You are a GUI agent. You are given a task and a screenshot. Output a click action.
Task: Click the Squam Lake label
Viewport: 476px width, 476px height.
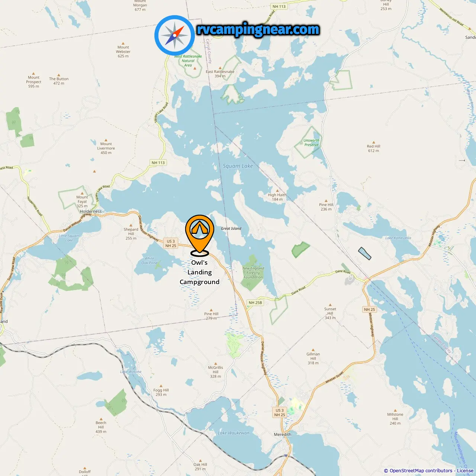[238, 166]
